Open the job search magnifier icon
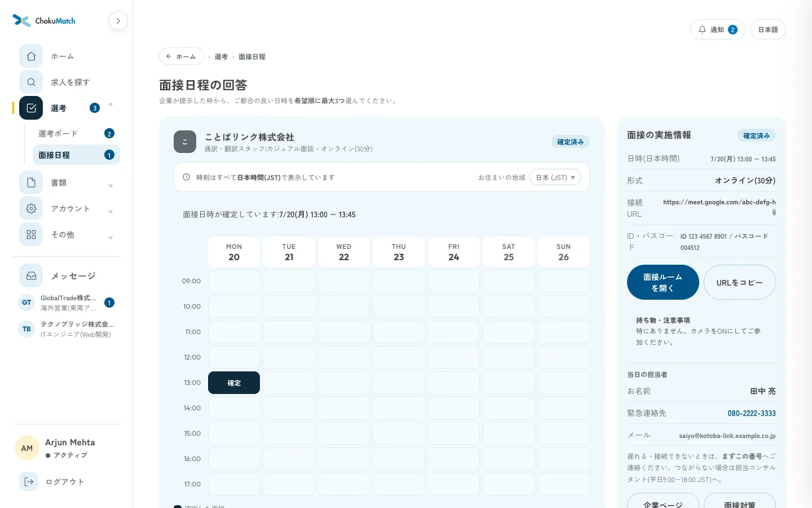812x508 pixels. click(x=31, y=82)
